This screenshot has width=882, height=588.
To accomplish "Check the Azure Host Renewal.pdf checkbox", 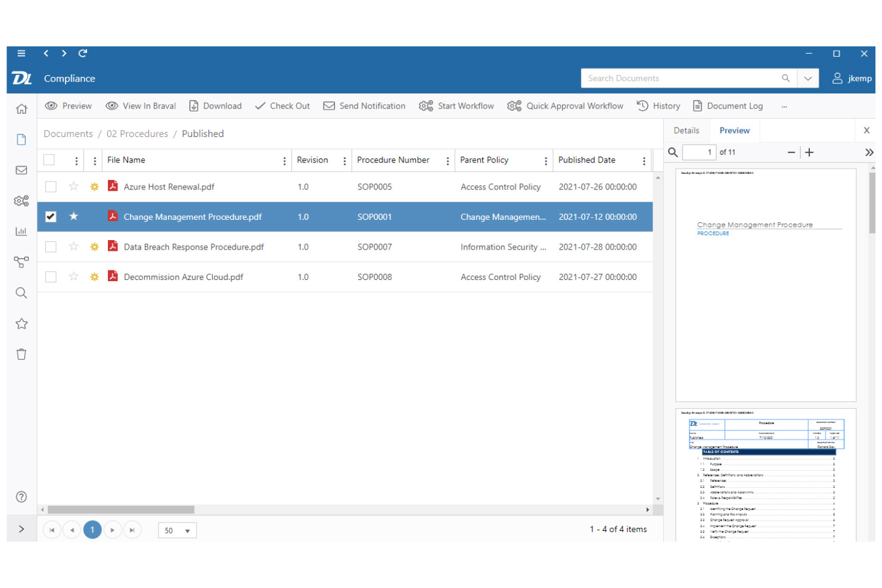I will 51,186.
